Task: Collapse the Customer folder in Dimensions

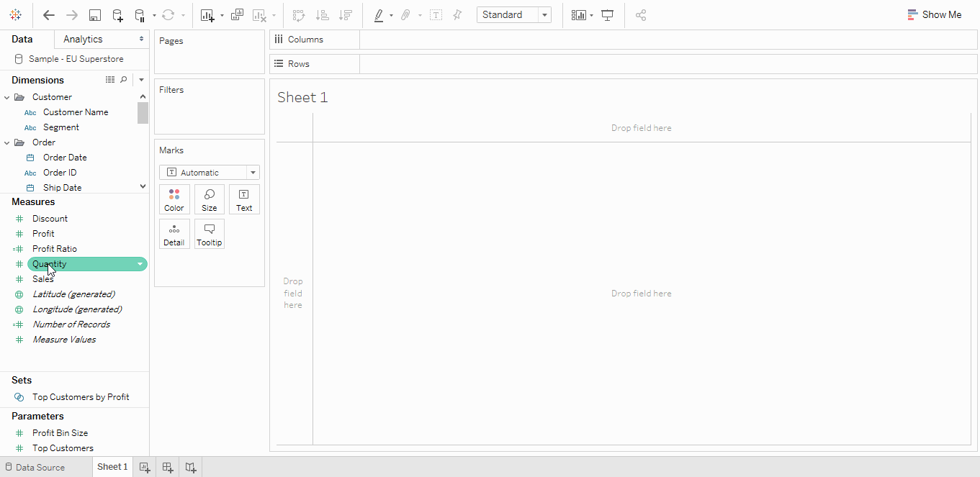Action: 7,97
